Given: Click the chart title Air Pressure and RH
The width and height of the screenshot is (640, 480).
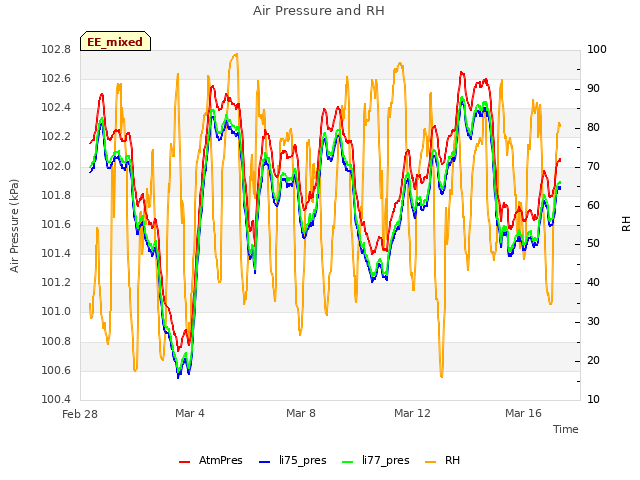Looking at the screenshot, I should click(319, 10).
